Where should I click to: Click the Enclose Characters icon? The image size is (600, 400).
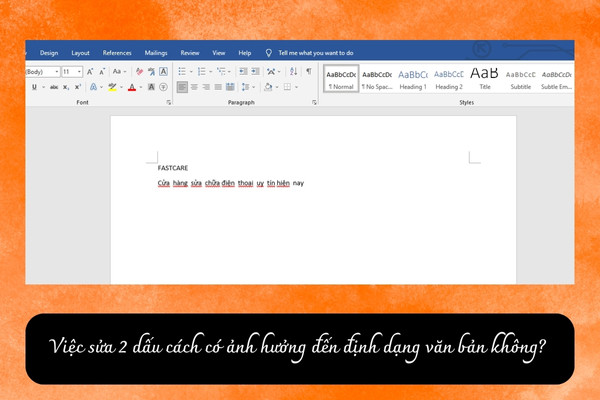pyautogui.click(x=163, y=87)
